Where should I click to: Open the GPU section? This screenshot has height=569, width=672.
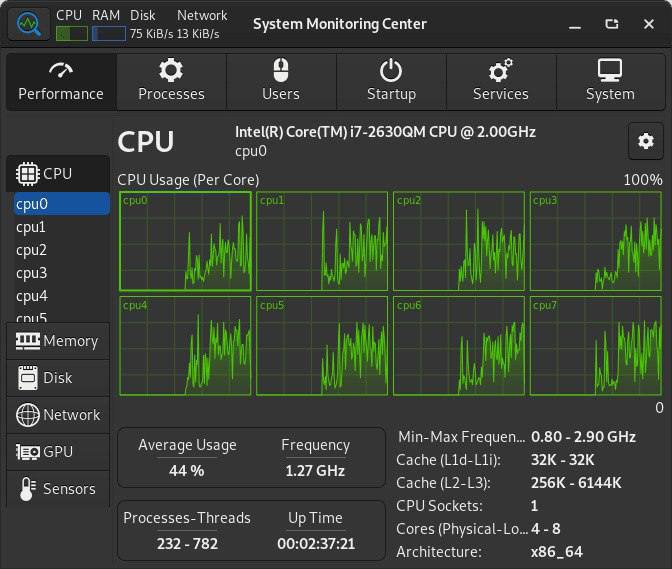[58, 452]
